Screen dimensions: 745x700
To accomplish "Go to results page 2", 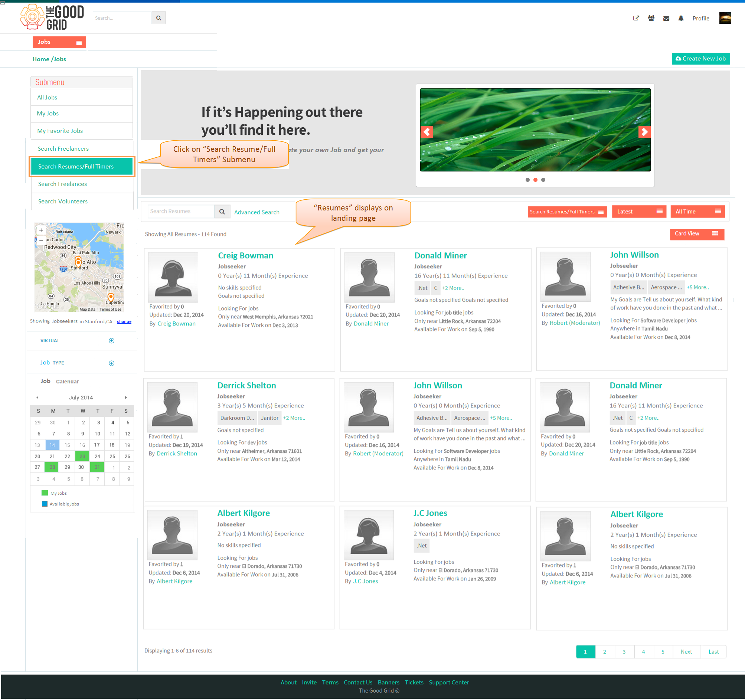I will 604,652.
